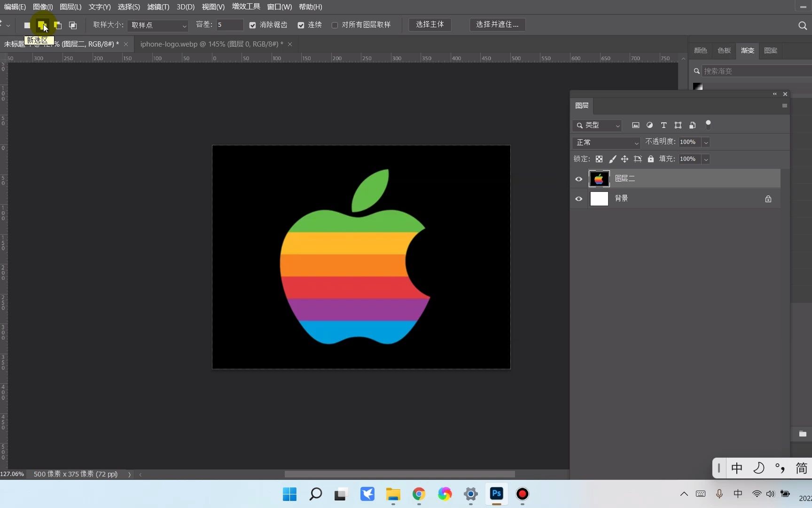Screen dimensions: 812x508
Task: Enable 对所有图层取样 sampling
Action: click(x=335, y=25)
